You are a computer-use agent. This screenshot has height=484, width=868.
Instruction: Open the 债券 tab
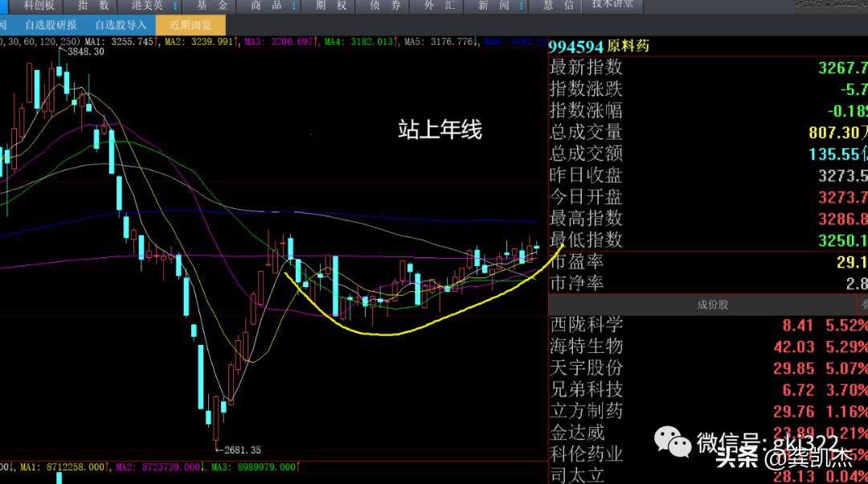(x=385, y=6)
